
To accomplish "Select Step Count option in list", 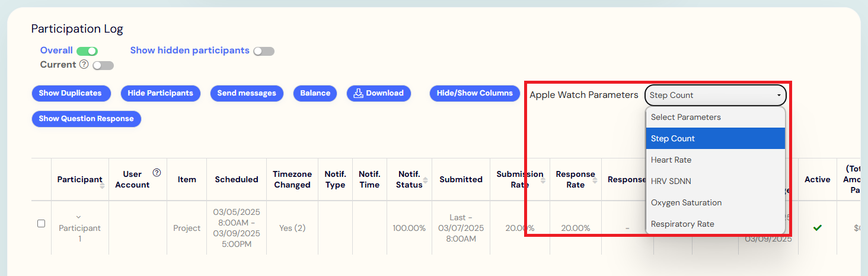I will tap(716, 138).
